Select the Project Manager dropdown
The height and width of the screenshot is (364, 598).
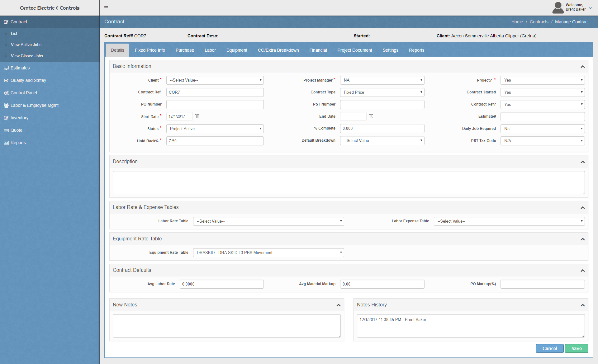pos(382,80)
